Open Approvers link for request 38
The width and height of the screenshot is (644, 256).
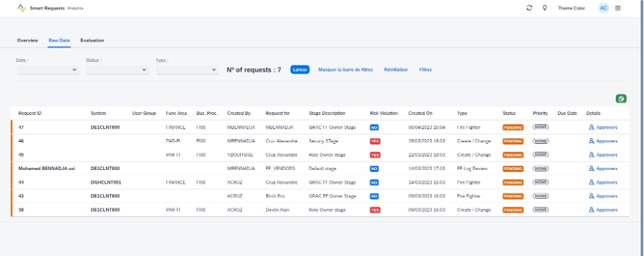[x=607, y=210]
